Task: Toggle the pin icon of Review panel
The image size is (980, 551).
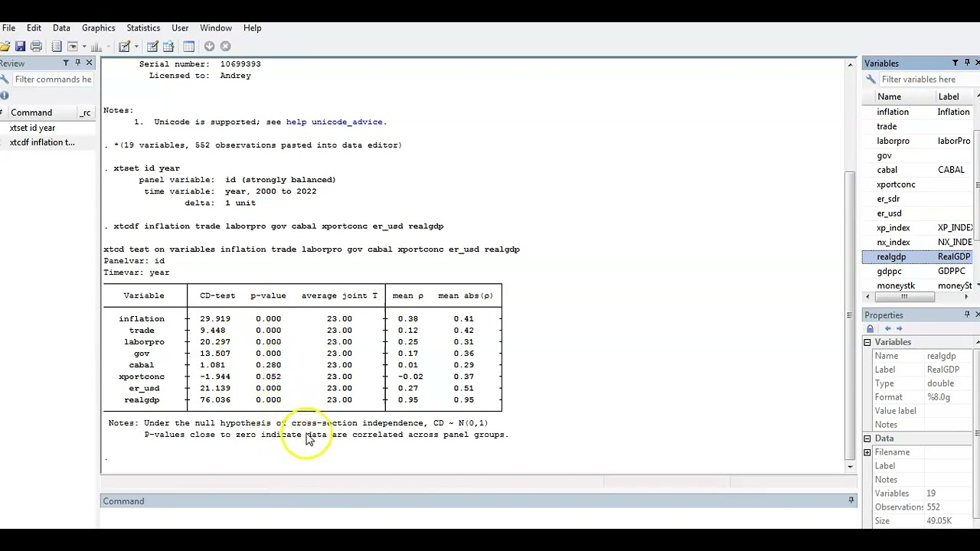Action: click(x=77, y=63)
